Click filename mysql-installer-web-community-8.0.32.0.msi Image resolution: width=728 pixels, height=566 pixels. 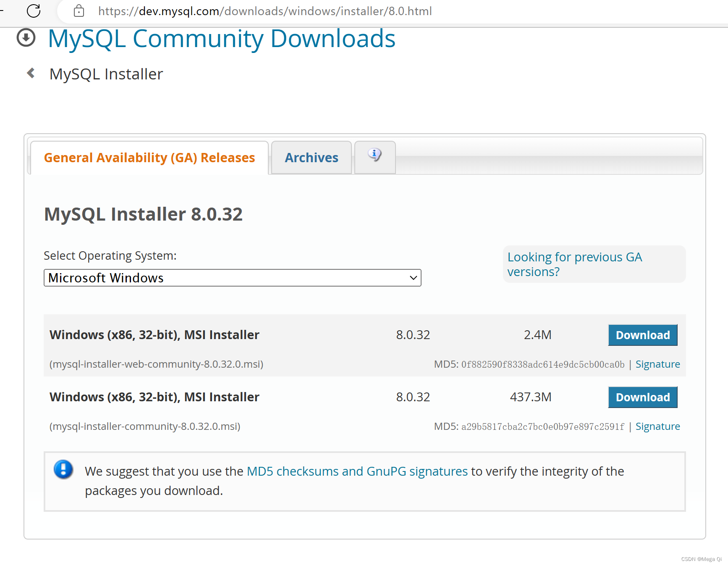pyautogui.click(x=156, y=364)
